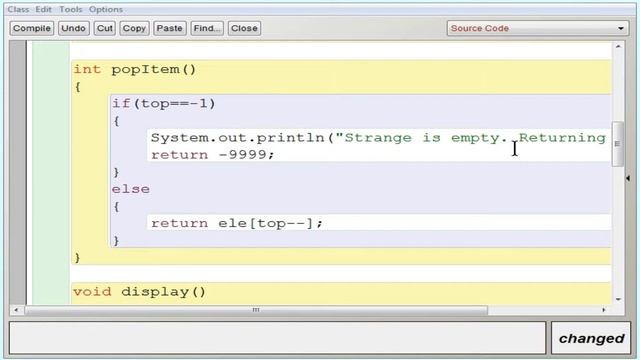Click the Copy button
This screenshot has width=640, height=360.
(x=134, y=28)
